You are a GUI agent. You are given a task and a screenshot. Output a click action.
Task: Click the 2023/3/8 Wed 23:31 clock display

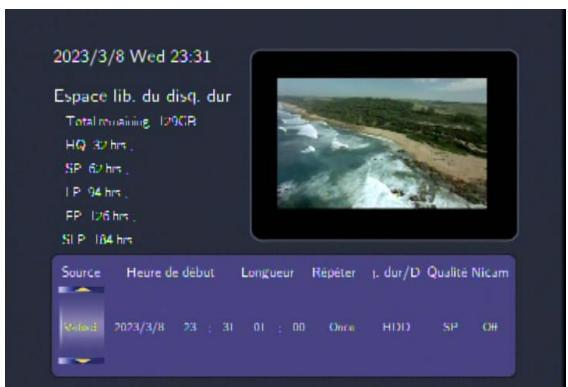click(x=132, y=57)
